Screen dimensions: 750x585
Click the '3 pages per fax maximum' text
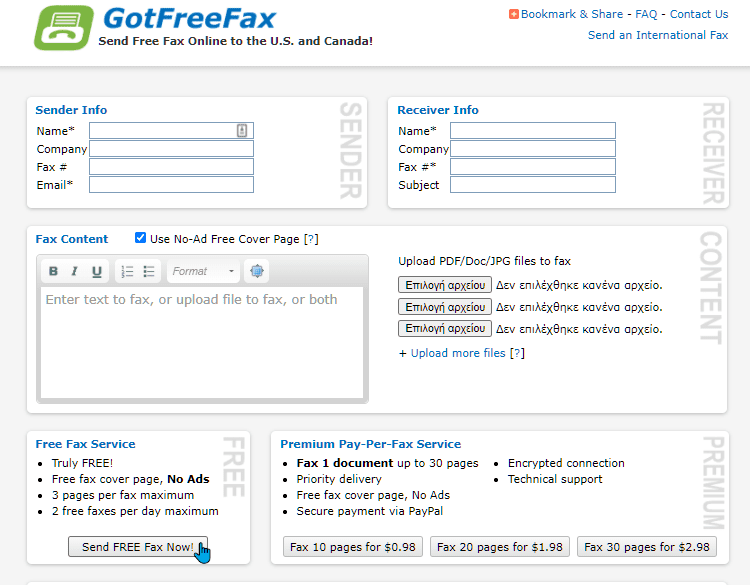pyautogui.click(x=123, y=495)
